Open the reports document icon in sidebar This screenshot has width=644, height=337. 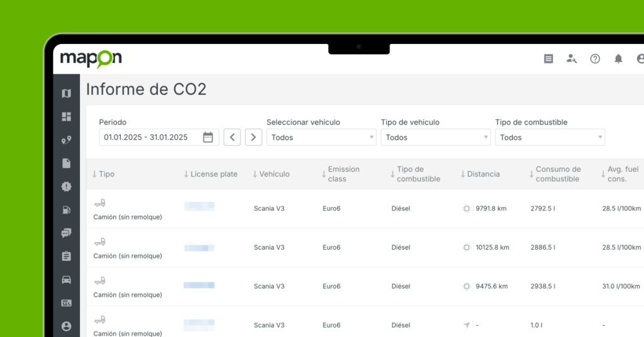pyautogui.click(x=66, y=163)
